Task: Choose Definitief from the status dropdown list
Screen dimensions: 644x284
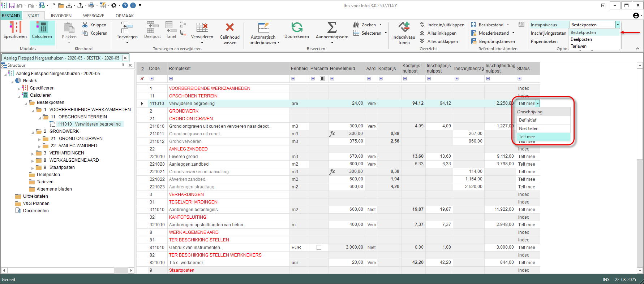Action: 528,120
